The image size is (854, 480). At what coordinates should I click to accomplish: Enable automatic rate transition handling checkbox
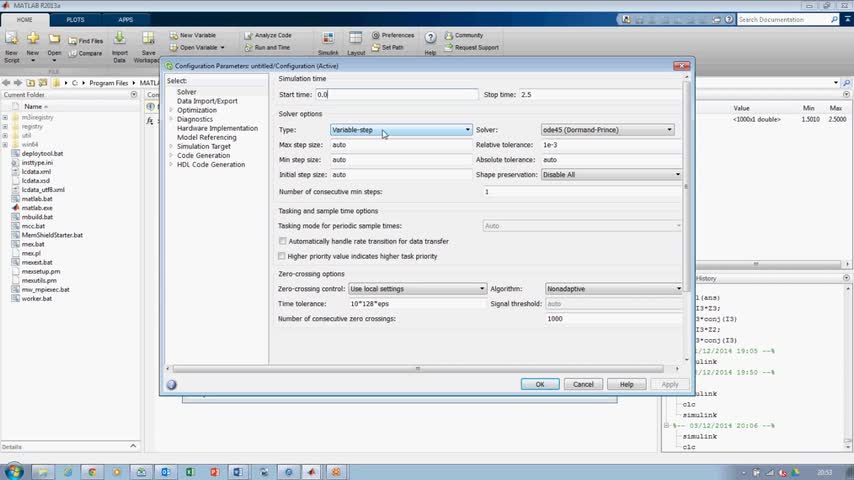pos(282,241)
